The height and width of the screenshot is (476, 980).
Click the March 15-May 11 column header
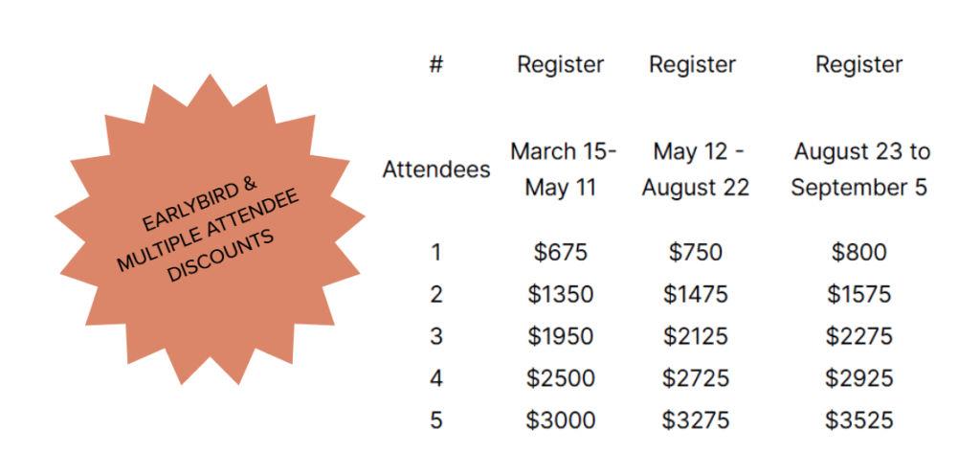coord(563,170)
